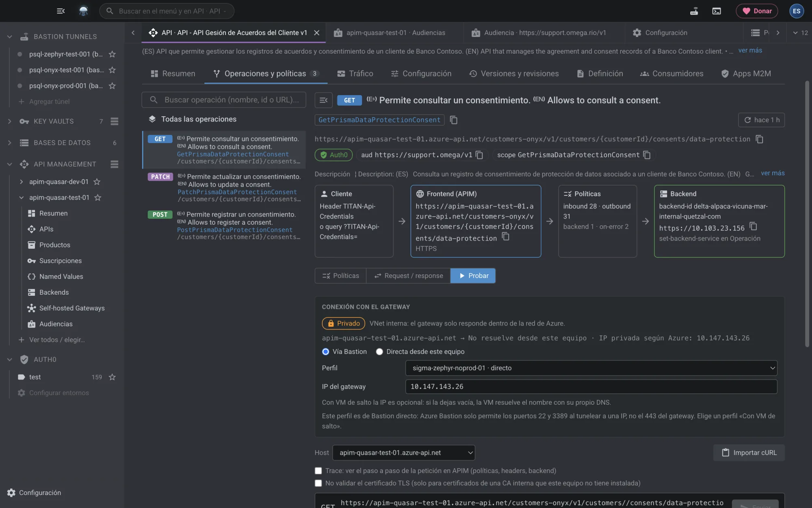The height and width of the screenshot is (508, 812).
Task: Switch to the Resumen tab
Action: coord(173,74)
